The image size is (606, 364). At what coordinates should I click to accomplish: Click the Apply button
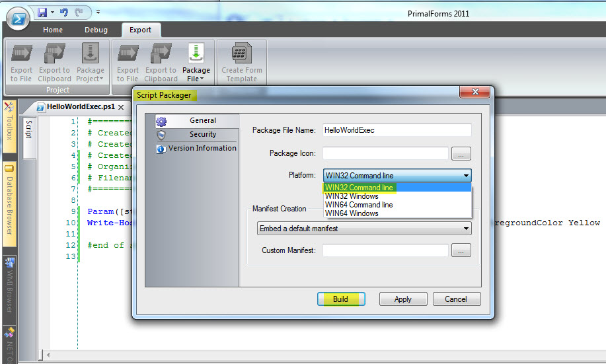403,299
